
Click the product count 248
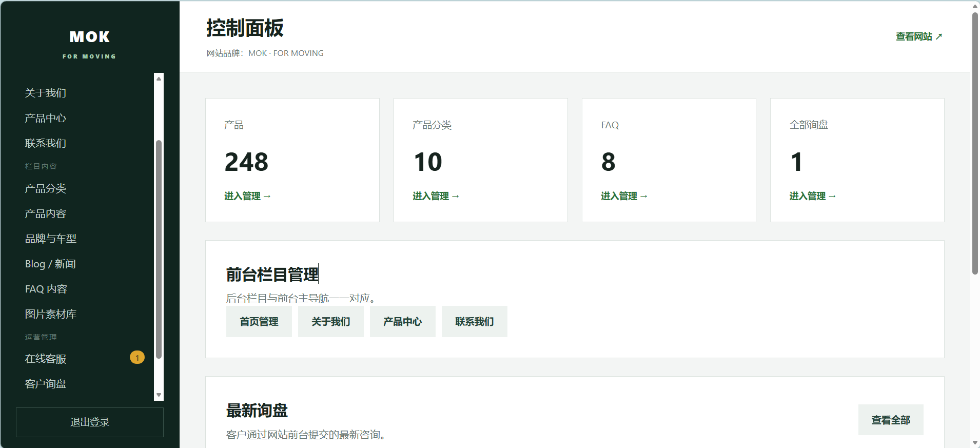pos(246,162)
